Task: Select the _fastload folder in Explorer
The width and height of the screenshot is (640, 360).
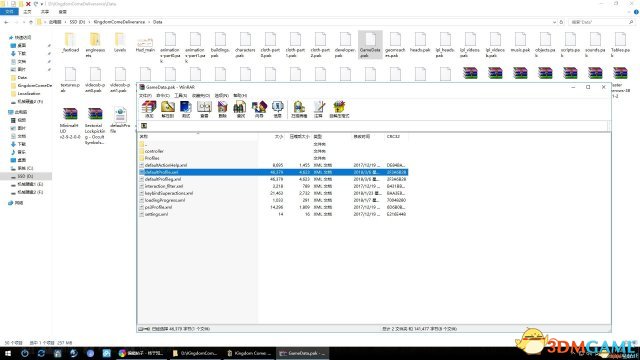Action: [70, 42]
